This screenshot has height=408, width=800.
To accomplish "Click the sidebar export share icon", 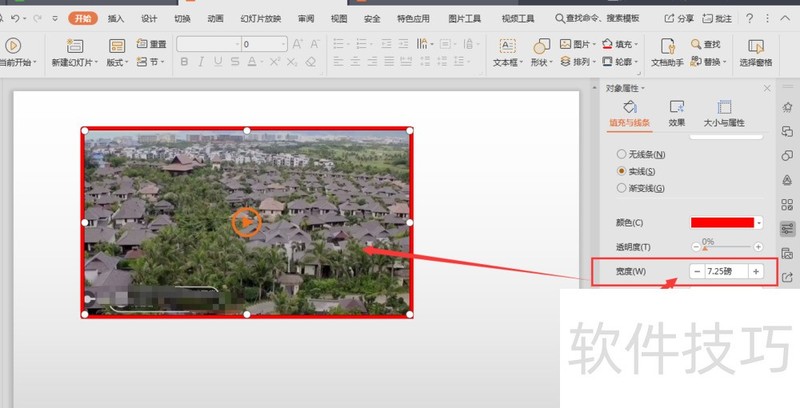I will point(787,277).
